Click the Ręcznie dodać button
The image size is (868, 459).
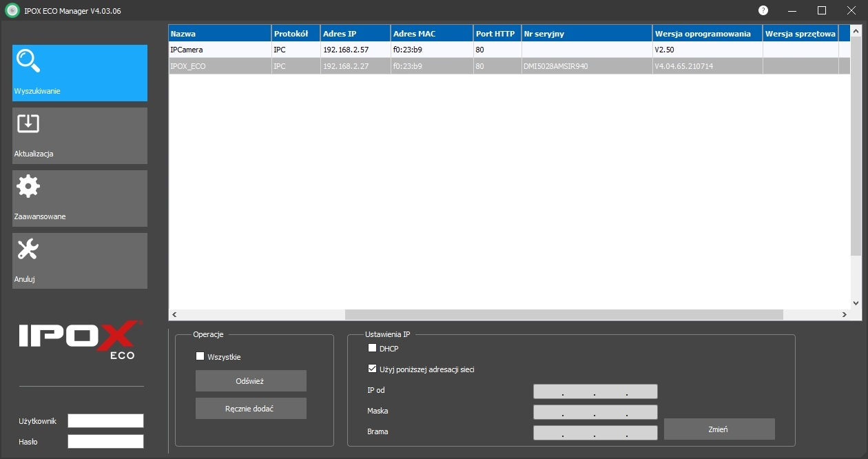pos(251,408)
